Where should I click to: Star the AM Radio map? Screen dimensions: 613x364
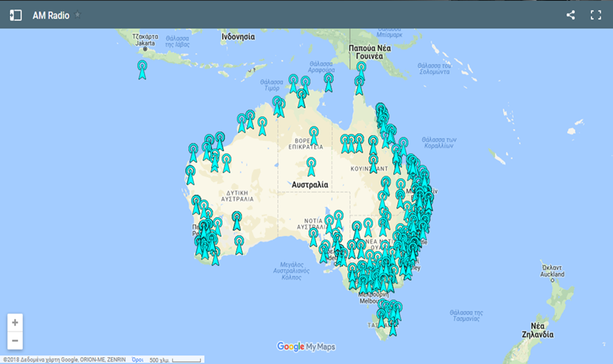pos(77,15)
